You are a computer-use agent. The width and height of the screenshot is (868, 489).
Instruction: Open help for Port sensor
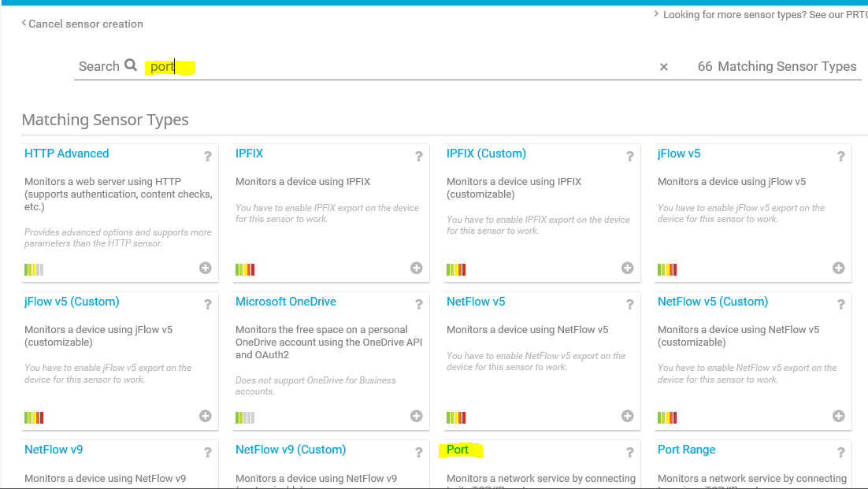(x=630, y=453)
